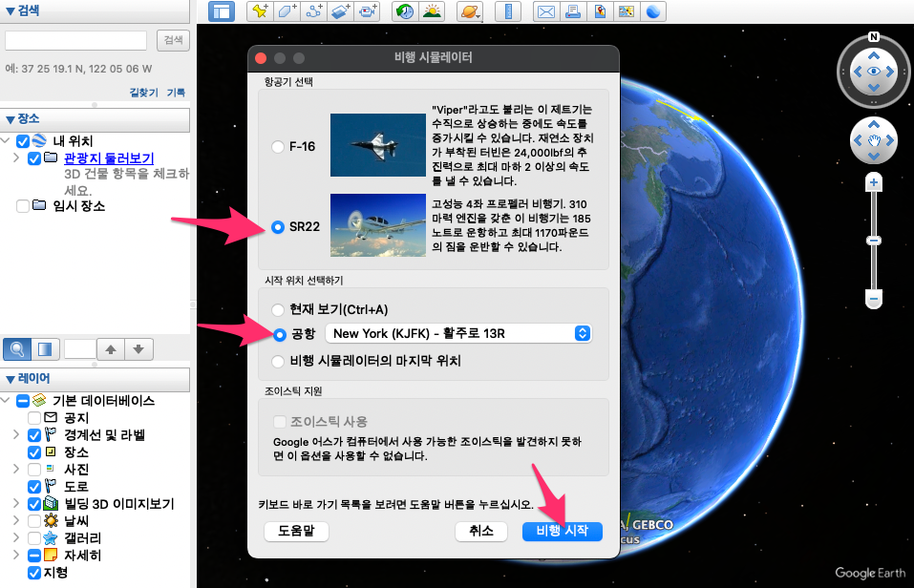Move item up with the up arrow button
This screenshot has width=914, height=588.
(x=111, y=349)
